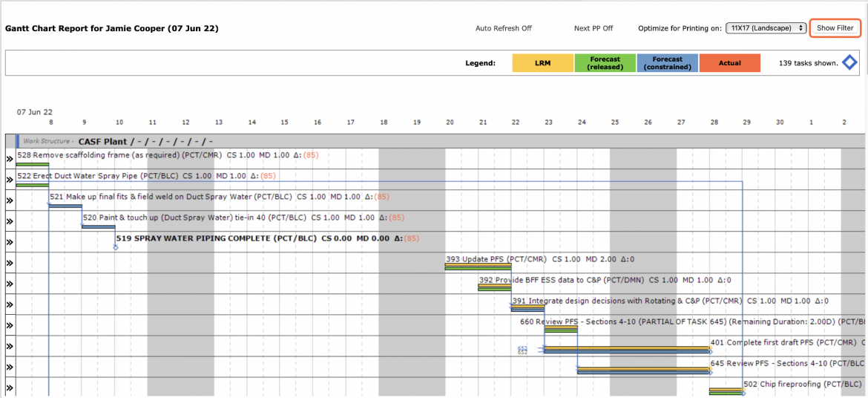Expand row arrows for task 502 Chip fireproofing

[10, 388]
